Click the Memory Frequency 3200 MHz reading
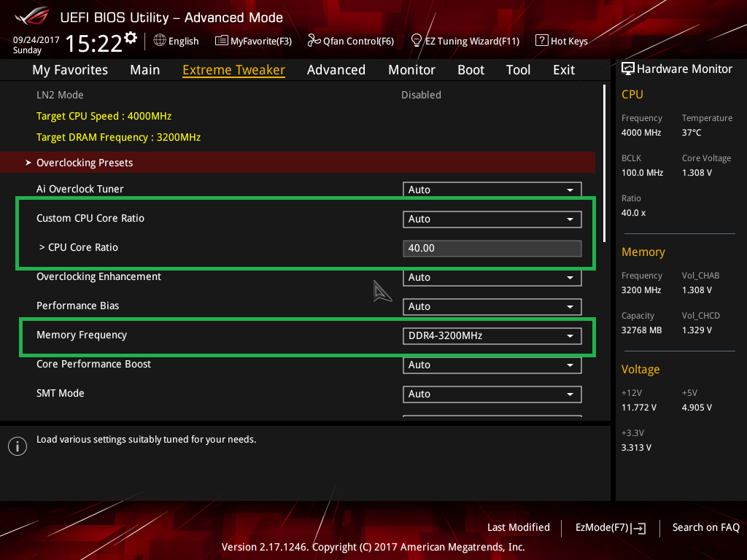 pos(641,290)
